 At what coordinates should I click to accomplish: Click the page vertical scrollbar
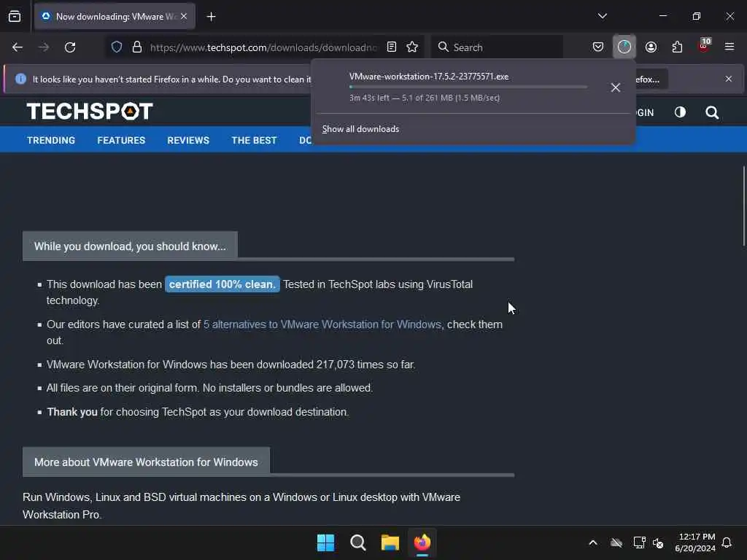click(743, 206)
